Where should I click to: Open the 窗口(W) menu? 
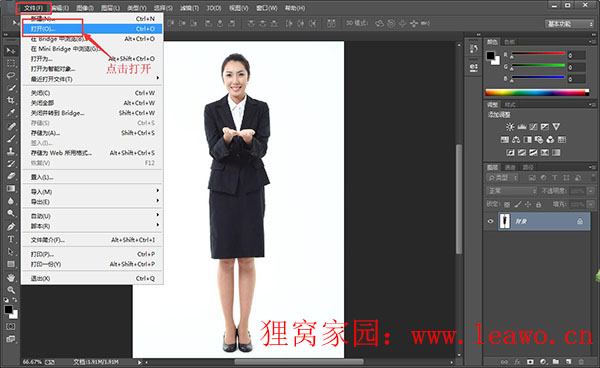[267, 8]
